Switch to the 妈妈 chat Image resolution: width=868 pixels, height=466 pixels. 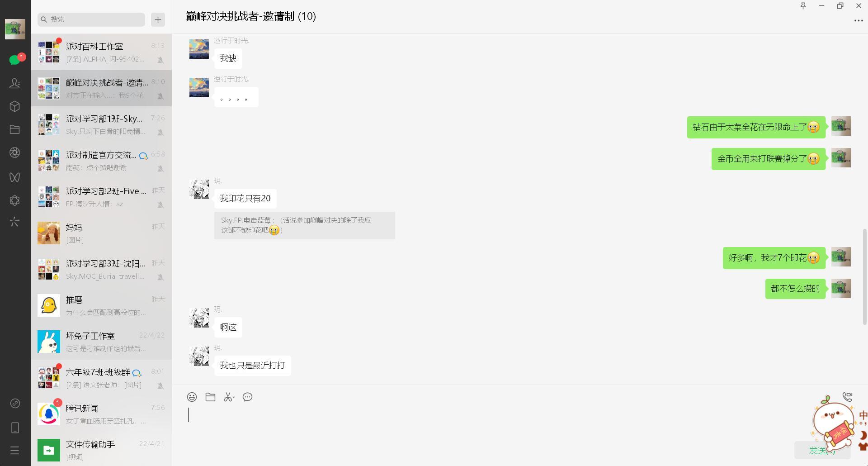(101, 233)
